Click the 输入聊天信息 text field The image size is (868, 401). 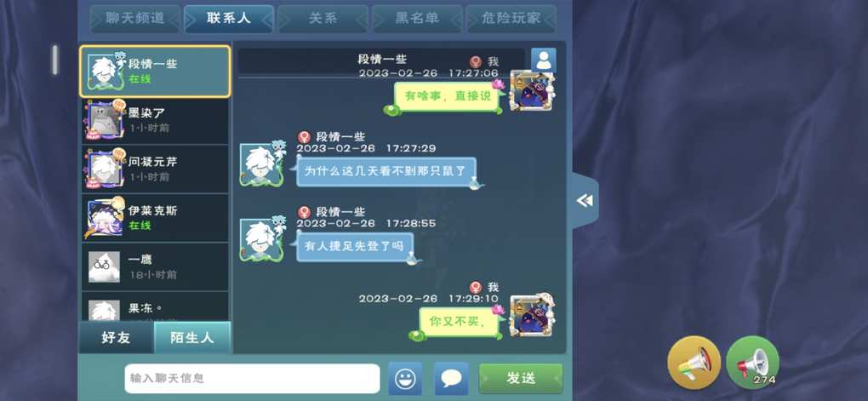[x=252, y=378]
